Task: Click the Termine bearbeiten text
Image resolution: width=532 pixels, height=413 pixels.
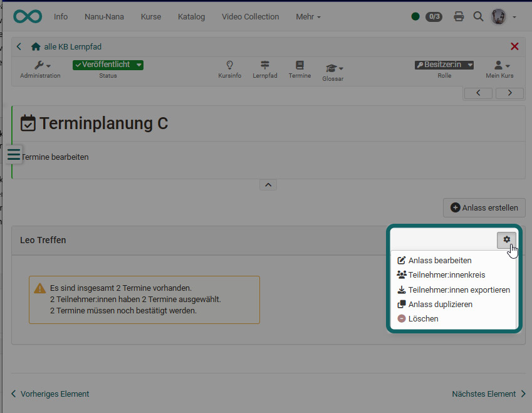Action: click(x=55, y=157)
